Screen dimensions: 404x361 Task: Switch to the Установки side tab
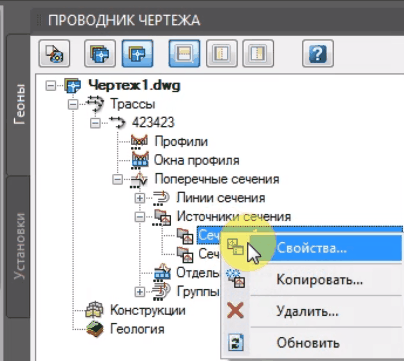(x=19, y=247)
